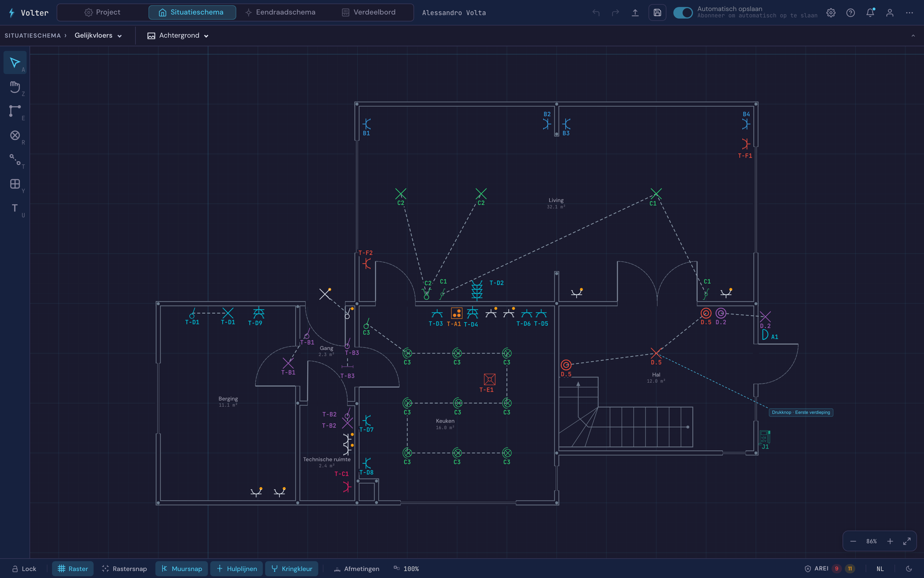Open AREI compliance warnings

click(x=830, y=569)
